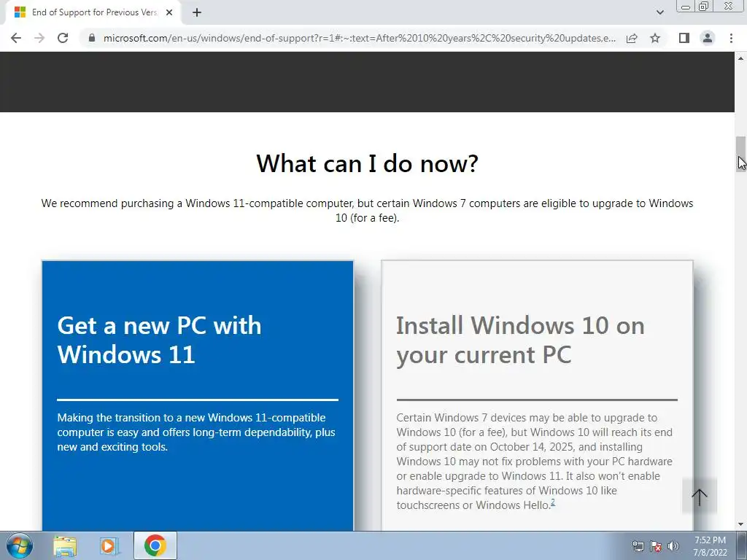This screenshot has height=560, width=747.
Task: Open the Action Center flag icon
Action: pos(656,547)
